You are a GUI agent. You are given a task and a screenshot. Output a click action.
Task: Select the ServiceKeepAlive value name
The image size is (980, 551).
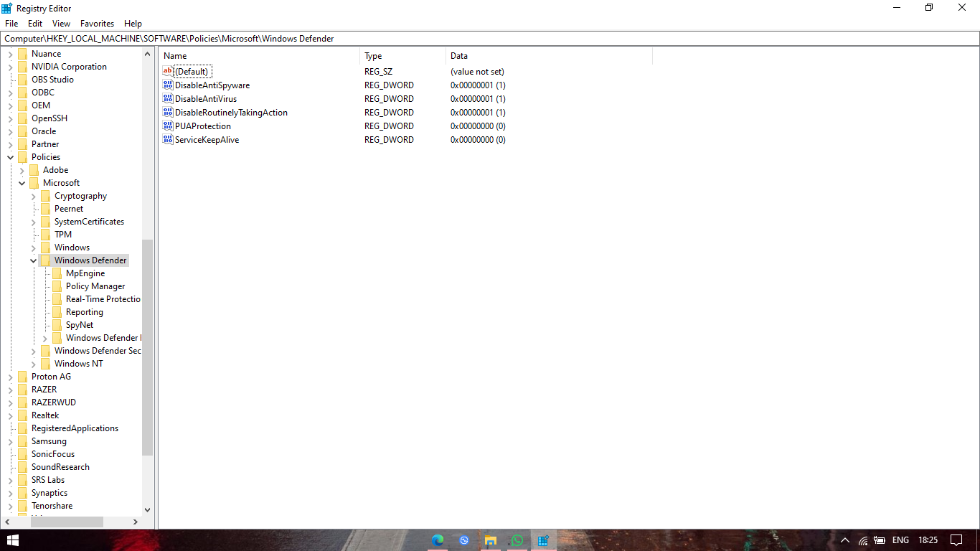point(207,140)
